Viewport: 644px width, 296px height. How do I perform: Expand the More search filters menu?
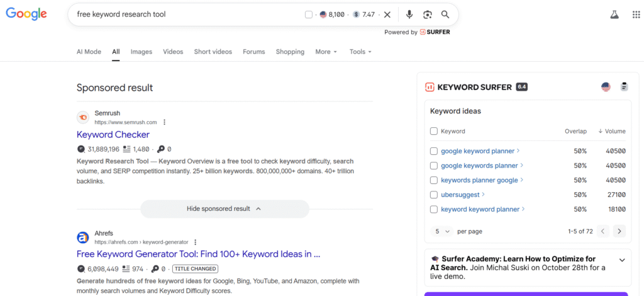pos(326,52)
